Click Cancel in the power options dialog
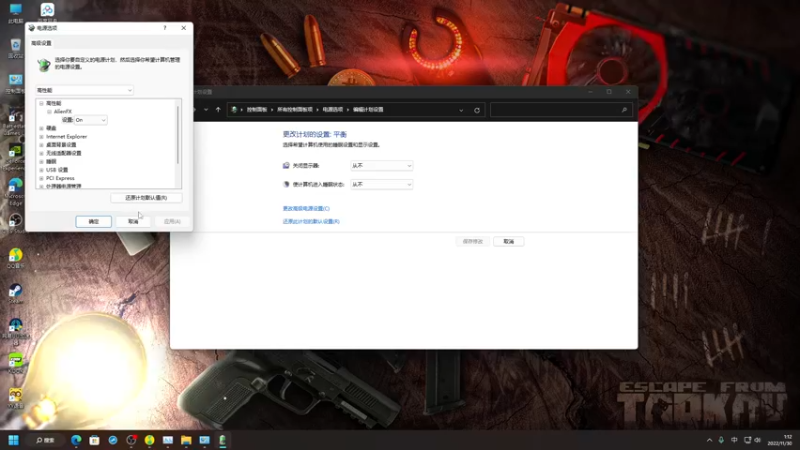 coord(133,221)
